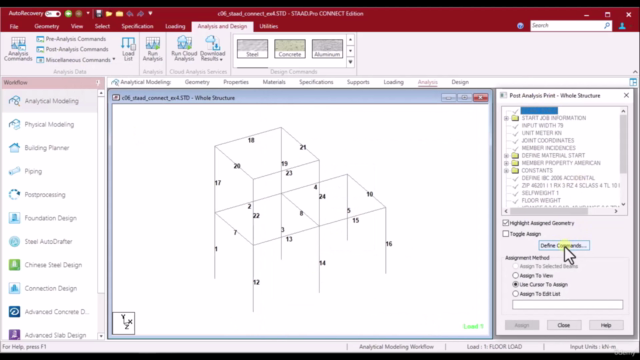Select the Steel design material
Viewport: 640px width, 360px height.
(252, 48)
